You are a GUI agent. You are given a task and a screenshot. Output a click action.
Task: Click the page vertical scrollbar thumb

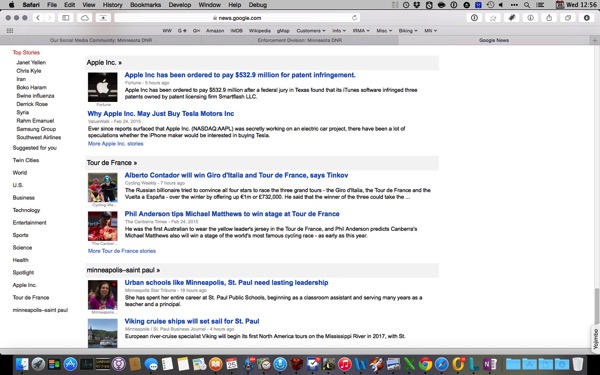click(596, 305)
